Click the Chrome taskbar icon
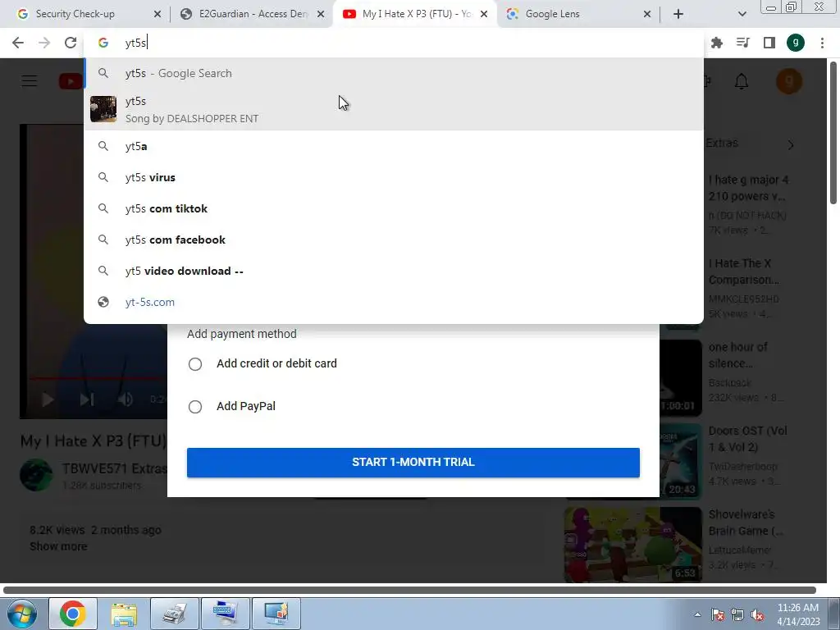 [x=73, y=614]
